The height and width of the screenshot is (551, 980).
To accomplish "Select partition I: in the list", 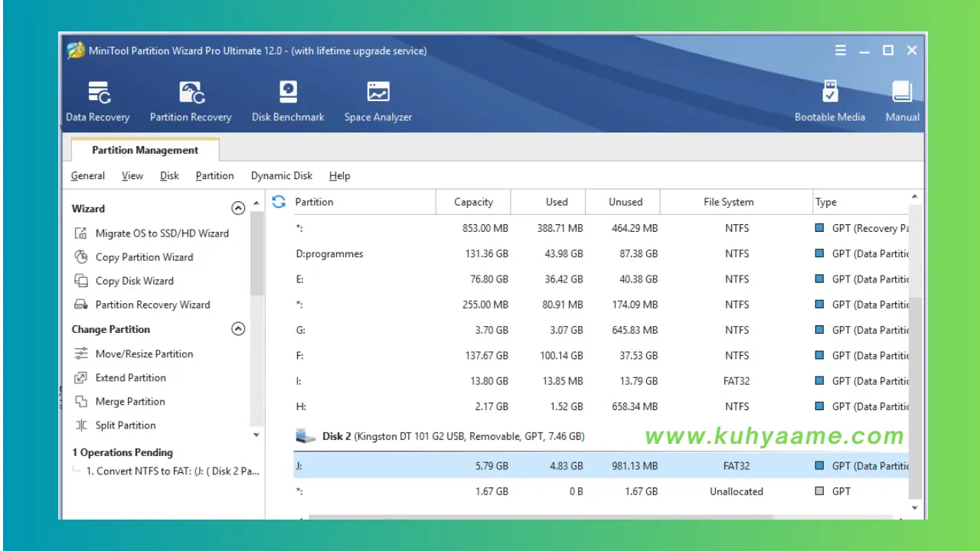I will pyautogui.click(x=601, y=380).
